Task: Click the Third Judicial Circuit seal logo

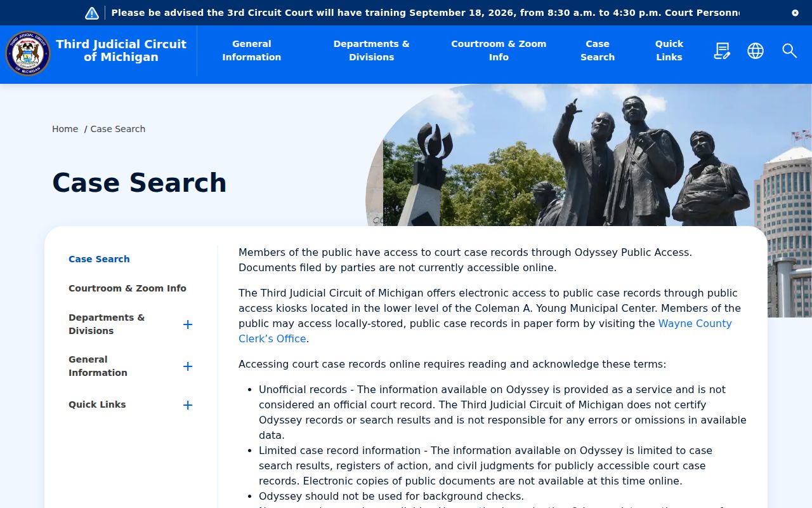Action: pos(28,53)
